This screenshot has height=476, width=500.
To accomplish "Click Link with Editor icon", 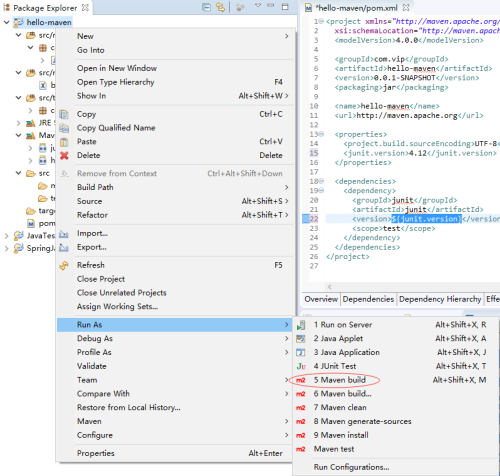I will [x=220, y=7].
